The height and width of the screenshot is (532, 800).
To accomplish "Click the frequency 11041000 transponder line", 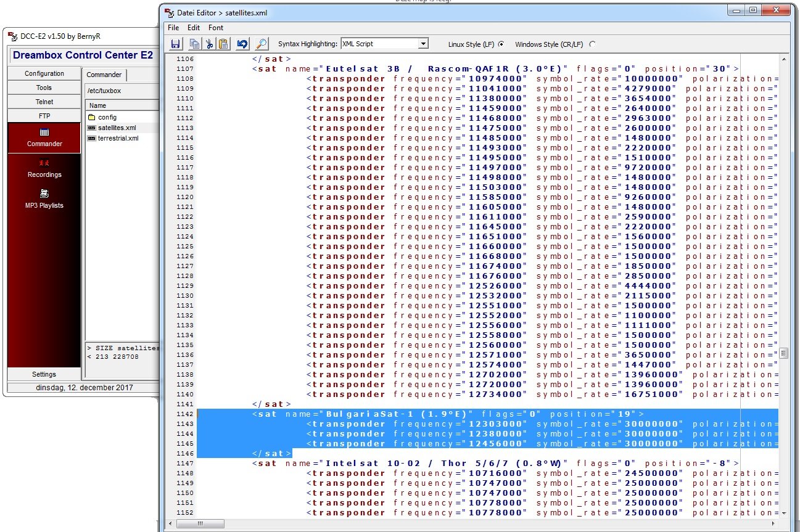I will [x=542, y=88].
